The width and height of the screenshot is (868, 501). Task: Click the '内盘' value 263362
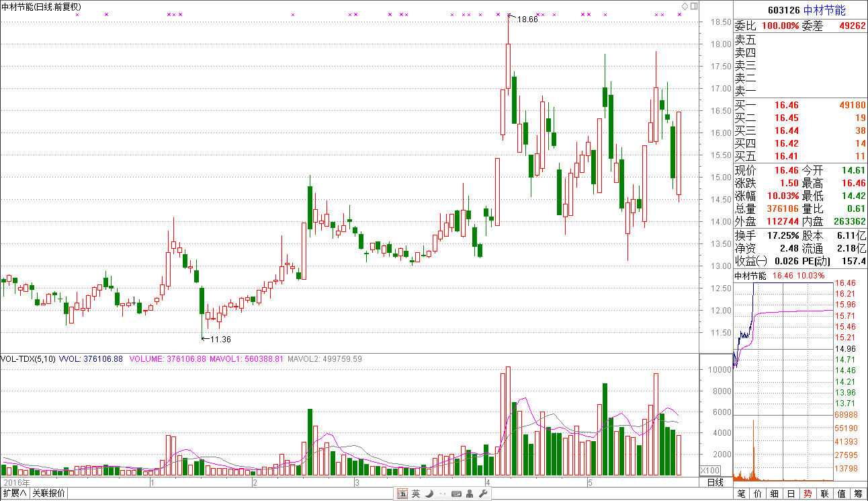(849, 221)
